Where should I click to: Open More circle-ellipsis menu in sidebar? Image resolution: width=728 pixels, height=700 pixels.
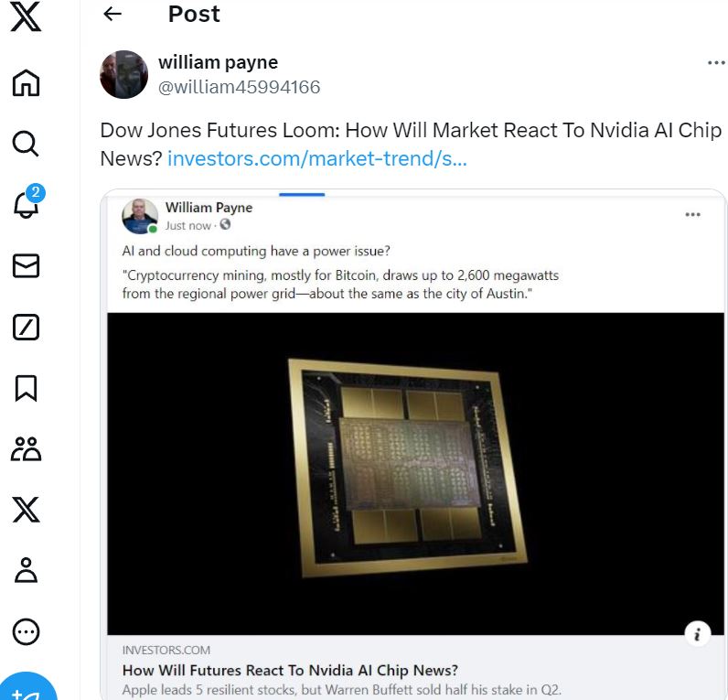pyautogui.click(x=26, y=631)
